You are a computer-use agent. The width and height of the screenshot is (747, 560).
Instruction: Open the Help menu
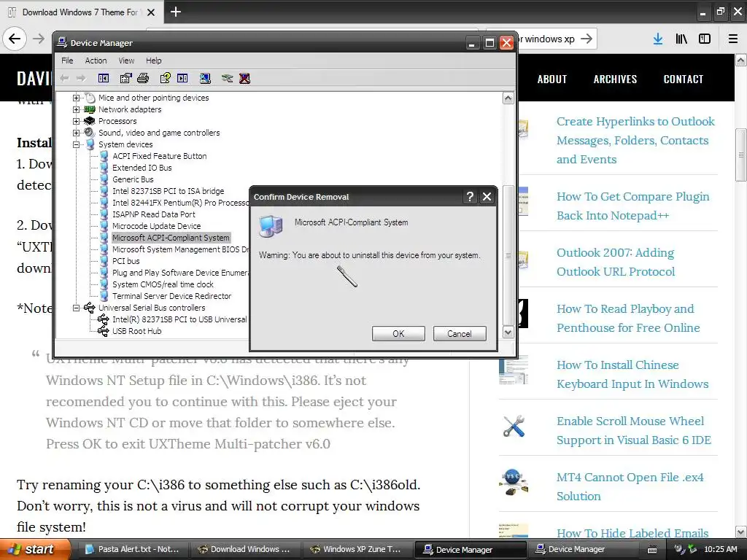153,61
